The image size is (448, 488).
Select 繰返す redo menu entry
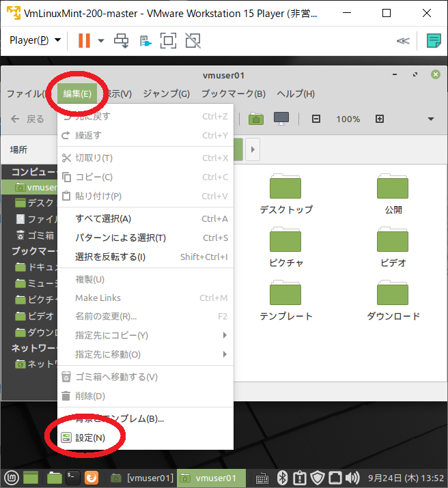(145, 135)
